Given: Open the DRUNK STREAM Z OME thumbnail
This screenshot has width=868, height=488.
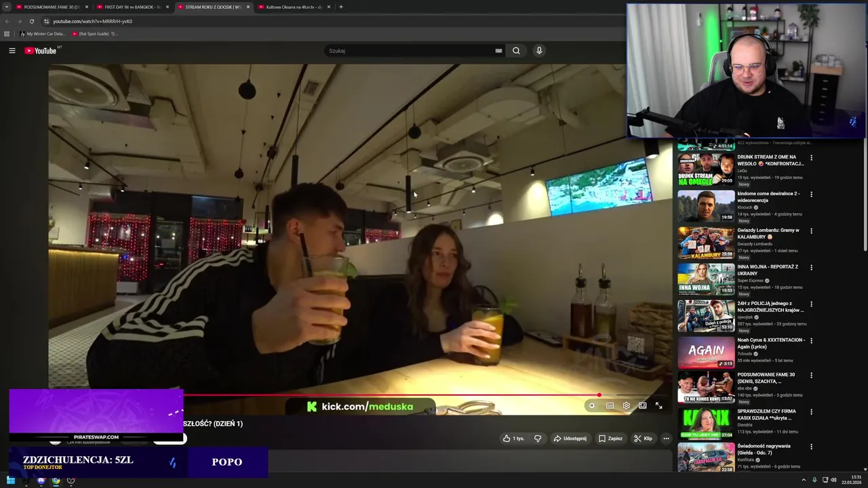Looking at the screenshot, I should click(x=706, y=169).
